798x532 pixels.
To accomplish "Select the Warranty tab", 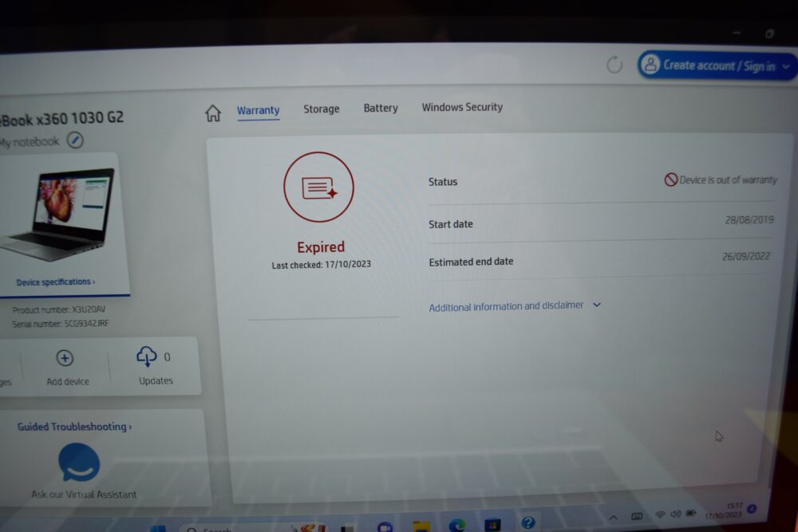I will 258,110.
